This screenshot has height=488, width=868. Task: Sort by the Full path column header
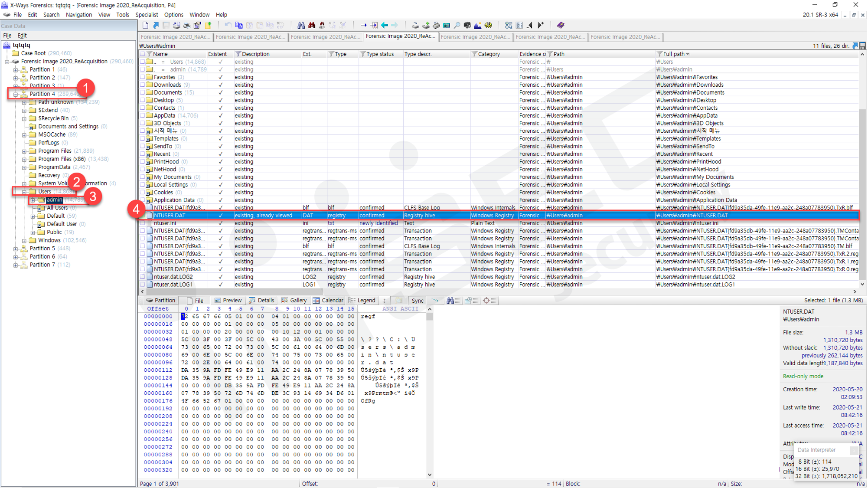click(x=673, y=54)
